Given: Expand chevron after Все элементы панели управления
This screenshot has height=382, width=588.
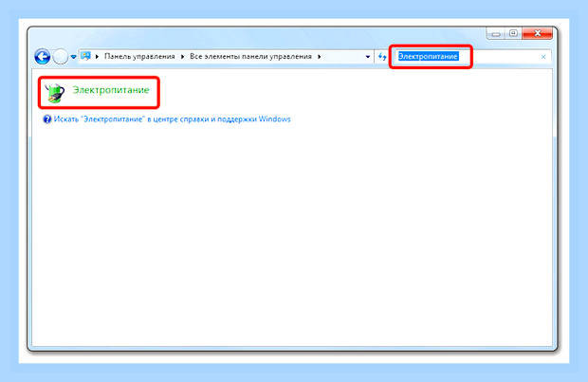Looking at the screenshot, I should click(x=320, y=57).
